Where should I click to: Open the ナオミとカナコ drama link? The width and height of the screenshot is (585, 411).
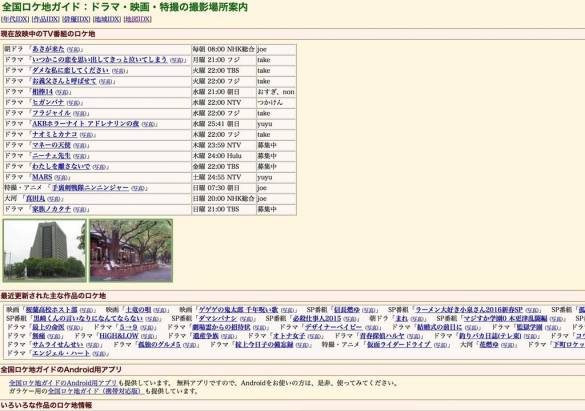pos(54,134)
